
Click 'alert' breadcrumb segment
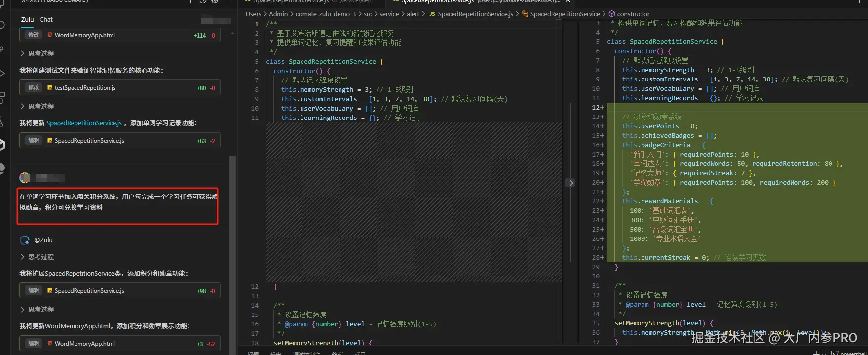[413, 14]
